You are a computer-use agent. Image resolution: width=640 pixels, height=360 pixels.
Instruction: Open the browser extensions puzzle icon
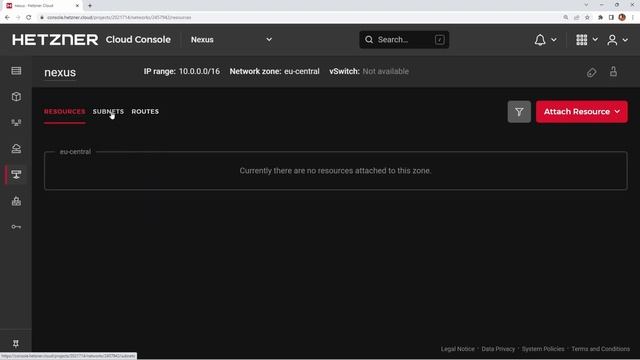click(600, 18)
